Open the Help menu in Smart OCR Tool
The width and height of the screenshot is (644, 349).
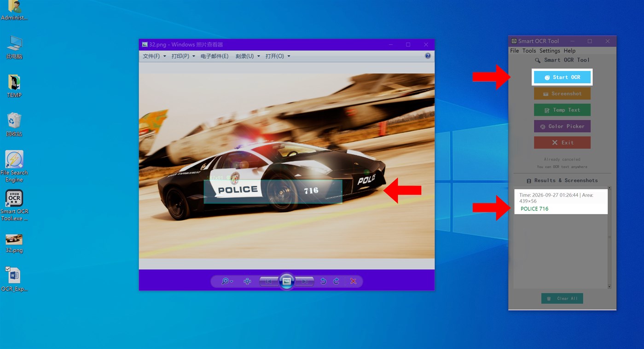pyautogui.click(x=569, y=51)
